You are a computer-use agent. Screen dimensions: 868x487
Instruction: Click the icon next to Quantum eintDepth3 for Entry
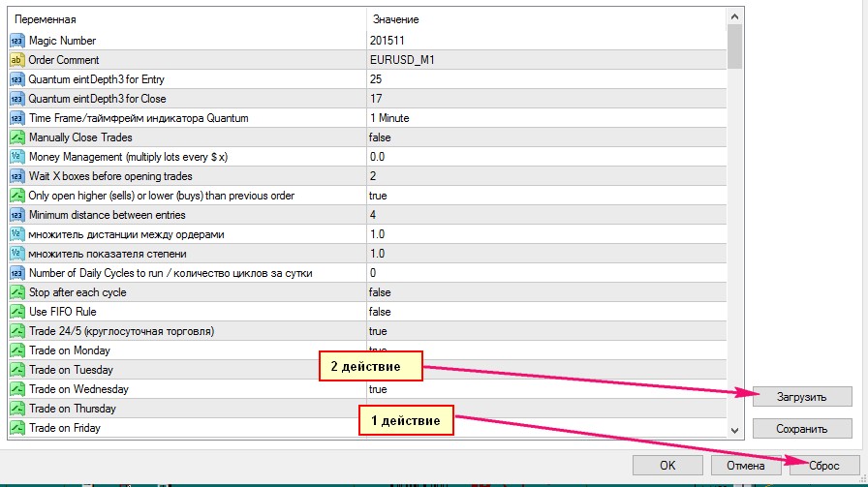pos(17,79)
